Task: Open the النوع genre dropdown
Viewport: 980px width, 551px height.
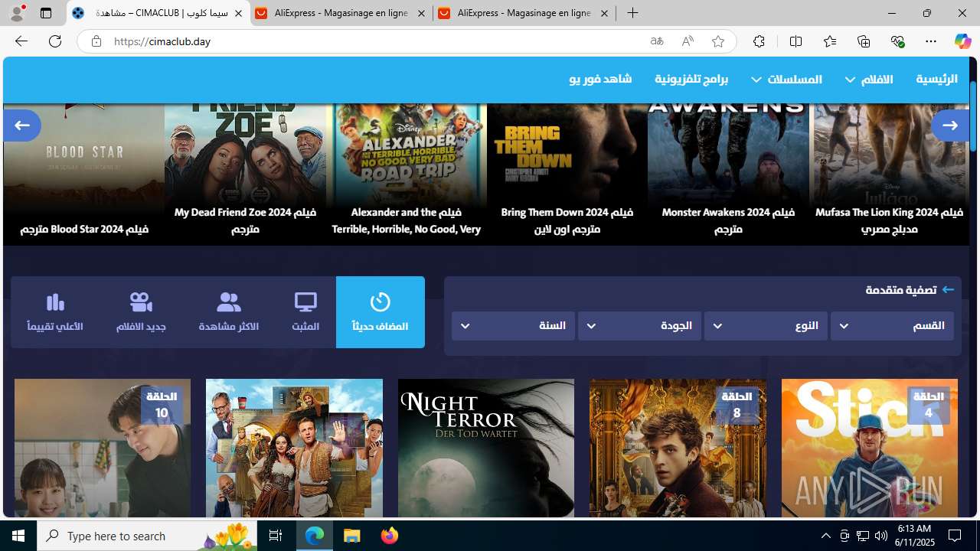Action: click(766, 326)
